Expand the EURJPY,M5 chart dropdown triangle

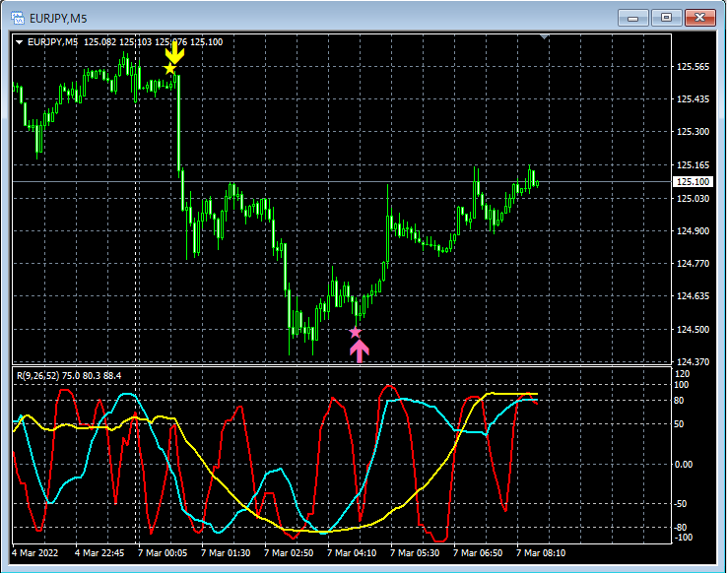click(x=19, y=42)
